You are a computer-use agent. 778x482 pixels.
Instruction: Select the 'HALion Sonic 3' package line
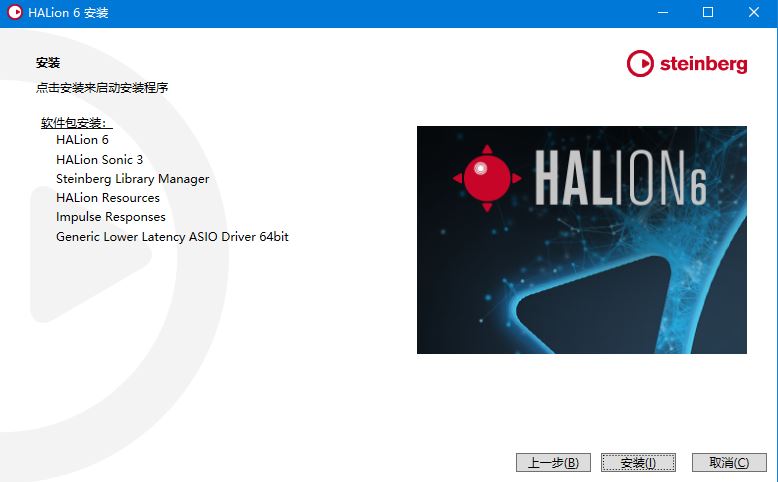coord(99,159)
